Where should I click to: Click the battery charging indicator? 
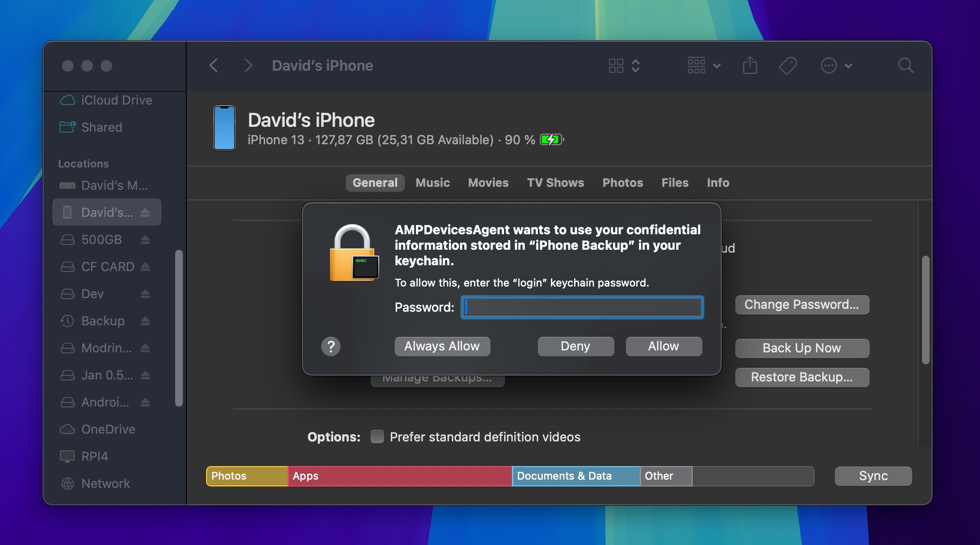tap(552, 140)
